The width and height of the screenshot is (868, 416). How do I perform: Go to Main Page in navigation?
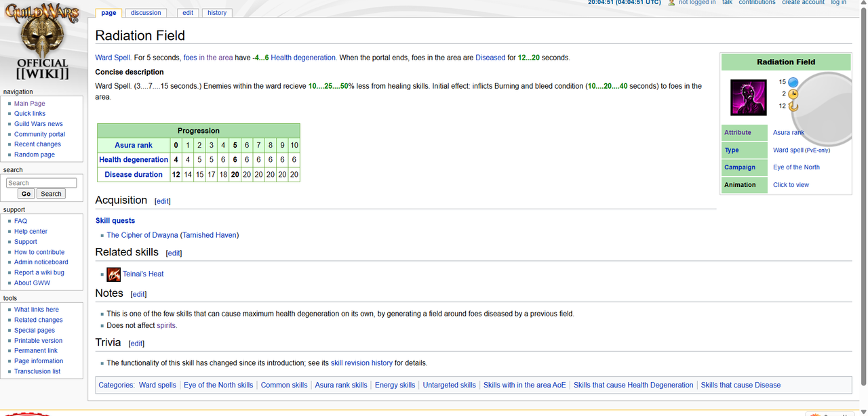[x=30, y=104]
